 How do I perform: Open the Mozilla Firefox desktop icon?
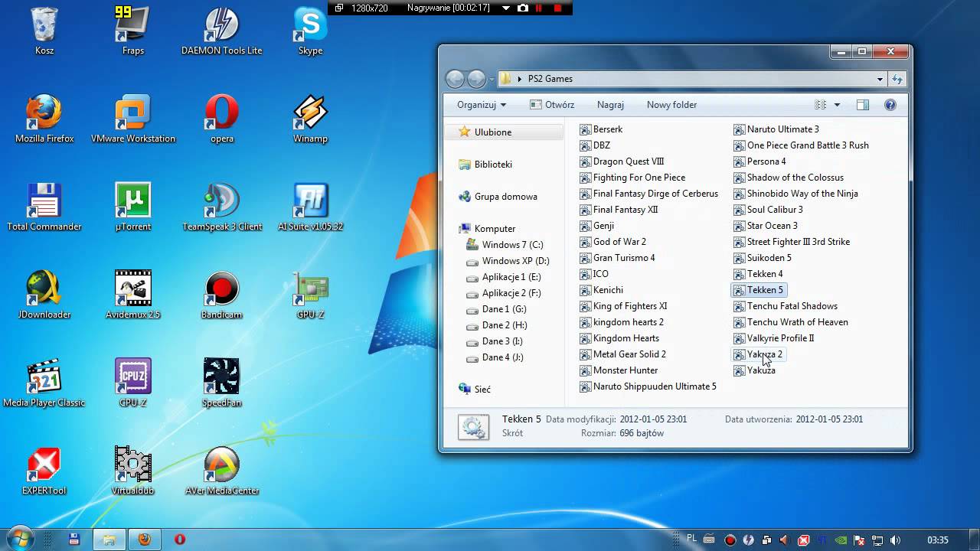click(44, 119)
